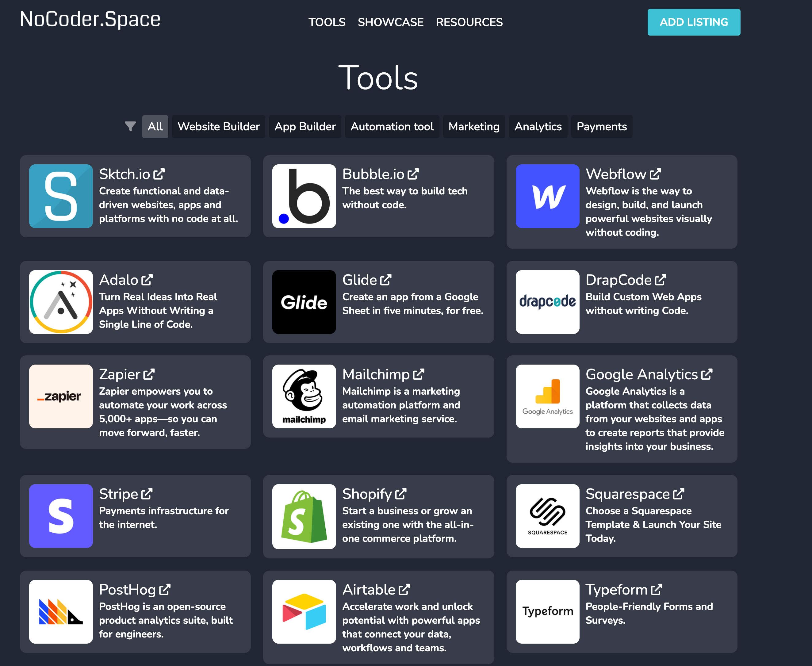Viewport: 812px width, 666px height.
Task: Click the Webflow logo image
Action: click(547, 197)
